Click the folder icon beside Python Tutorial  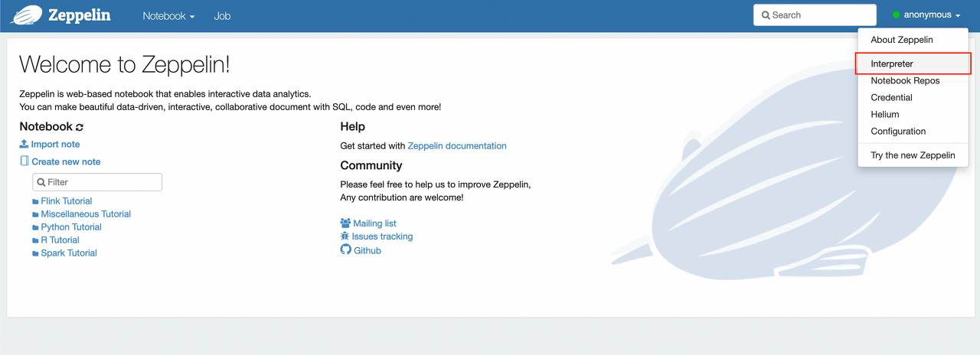pos(35,227)
